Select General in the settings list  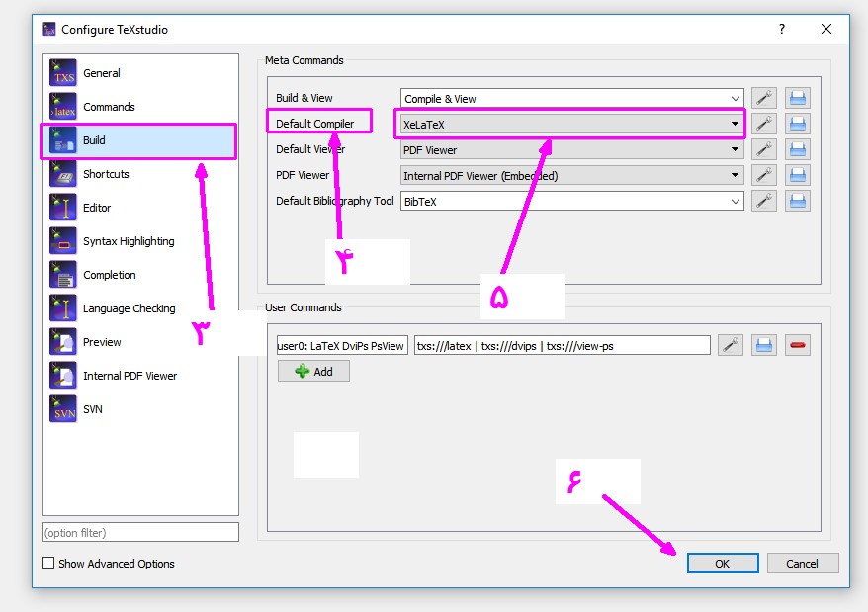coord(140,73)
